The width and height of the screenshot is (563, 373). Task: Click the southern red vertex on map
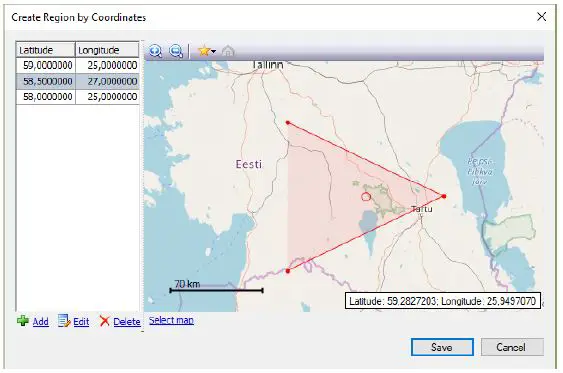click(288, 271)
